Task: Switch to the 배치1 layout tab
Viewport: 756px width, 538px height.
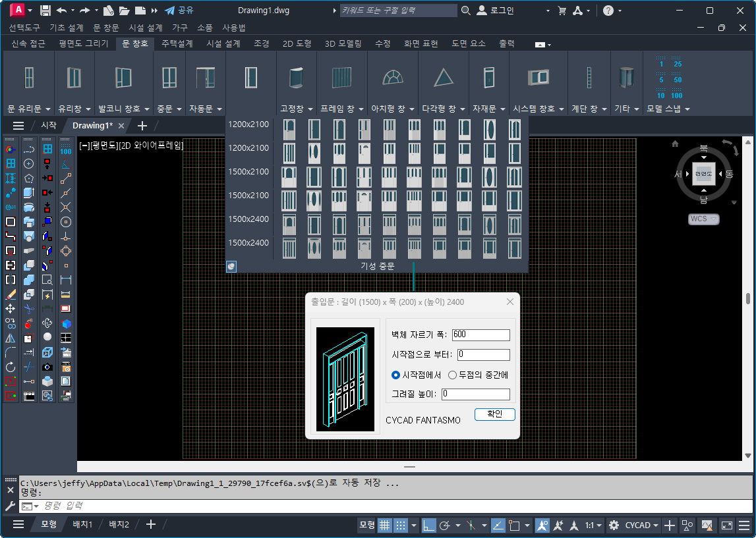Action: (82, 524)
